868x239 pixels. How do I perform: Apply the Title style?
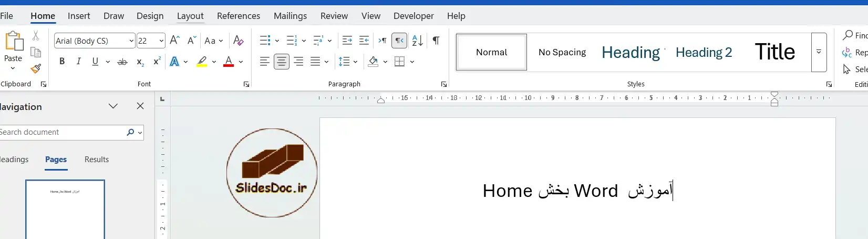tap(775, 52)
